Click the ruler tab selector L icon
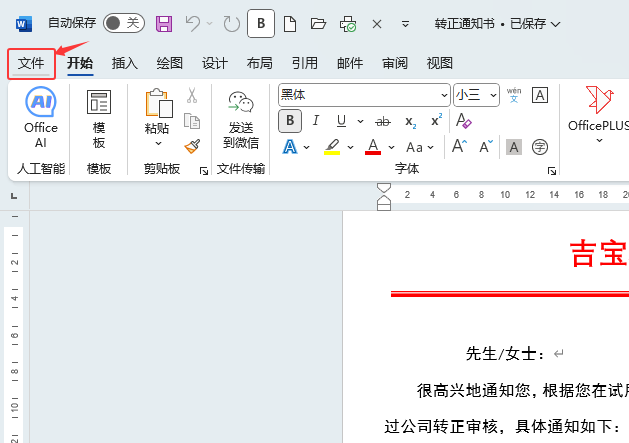Screen dimensions: 629x443 tap(14, 196)
